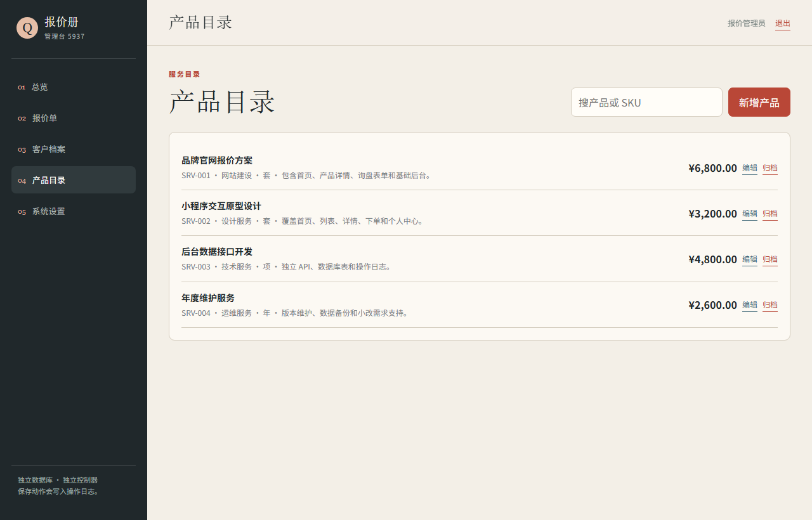Click the ¥3,200.00 price
The height and width of the screenshot is (520, 812).
[712, 214]
